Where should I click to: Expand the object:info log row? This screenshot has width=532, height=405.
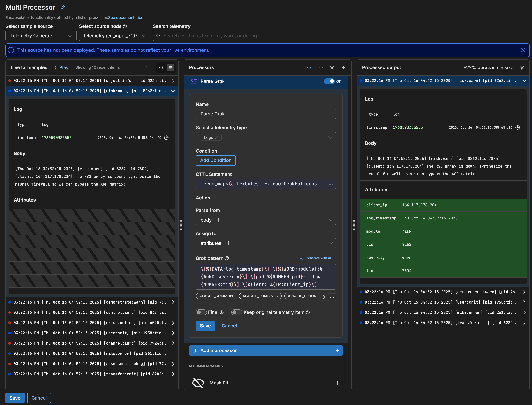pyautogui.click(x=173, y=80)
